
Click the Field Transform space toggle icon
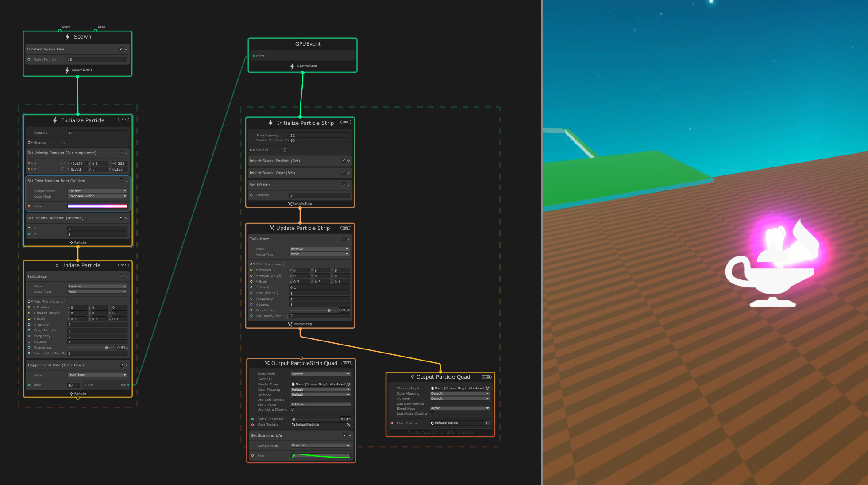click(x=63, y=301)
